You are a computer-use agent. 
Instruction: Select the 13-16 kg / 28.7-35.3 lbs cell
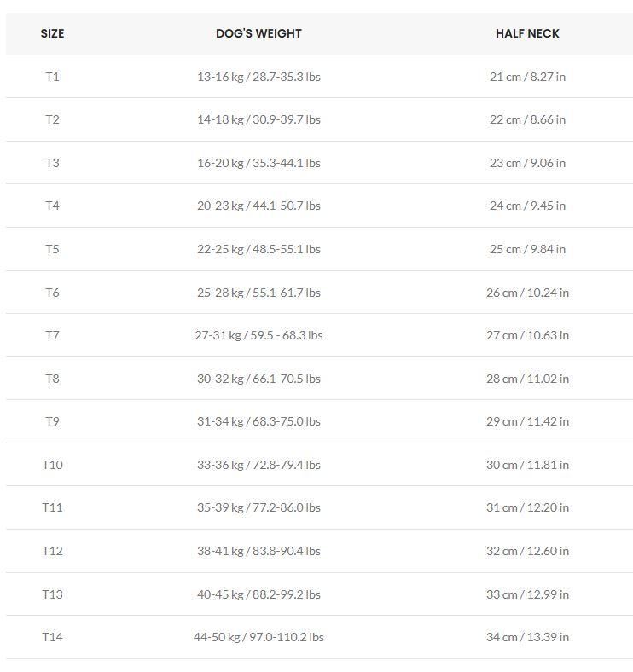pyautogui.click(x=258, y=77)
